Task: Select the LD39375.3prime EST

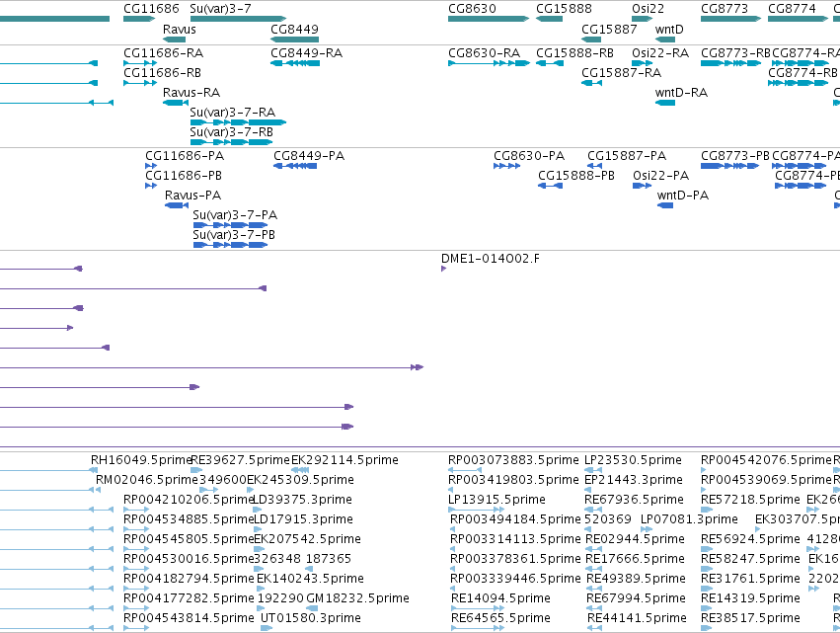Action: 258,510
